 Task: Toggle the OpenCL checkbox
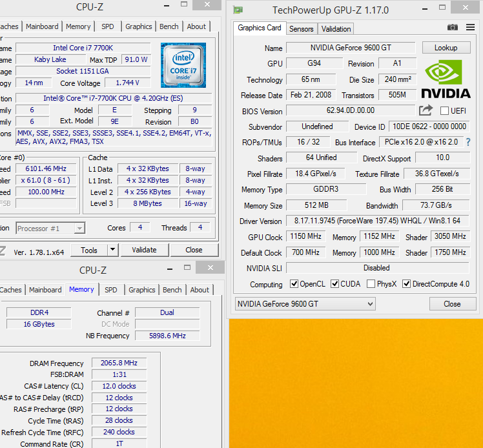tap(294, 284)
